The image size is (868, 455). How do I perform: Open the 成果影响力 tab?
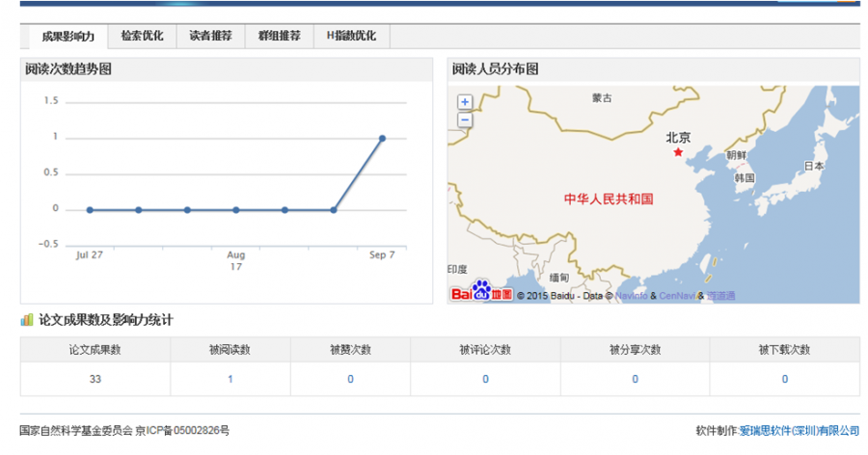click(x=68, y=37)
